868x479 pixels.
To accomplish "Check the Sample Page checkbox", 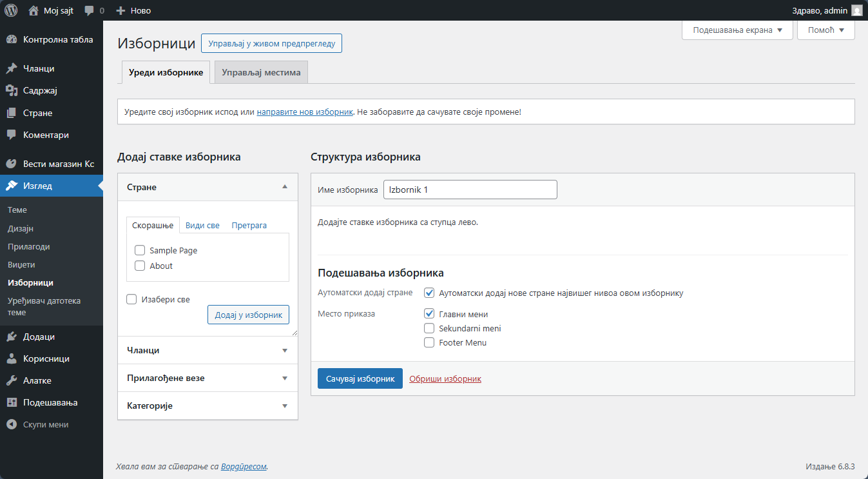I will 140,250.
